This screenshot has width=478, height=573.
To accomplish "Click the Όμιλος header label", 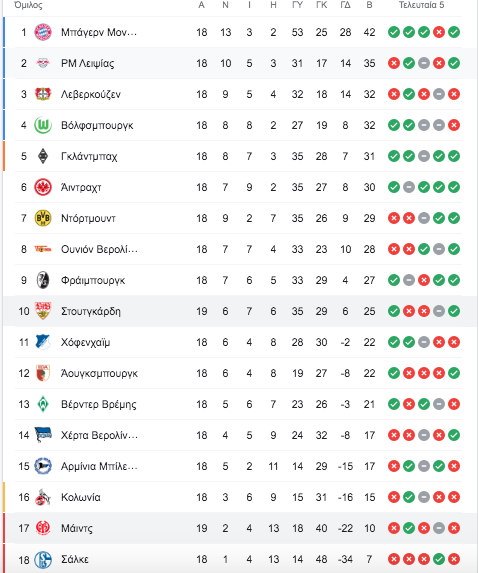I will 28,5.
